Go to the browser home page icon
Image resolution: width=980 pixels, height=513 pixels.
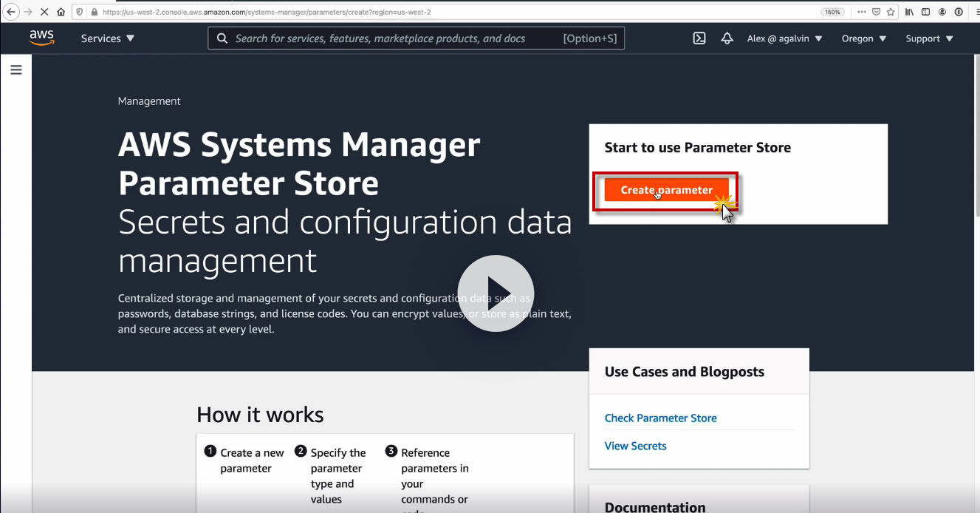click(x=61, y=12)
